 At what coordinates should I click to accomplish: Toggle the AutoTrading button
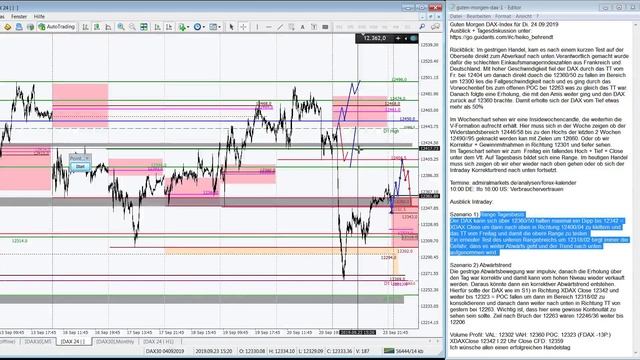[57, 27]
